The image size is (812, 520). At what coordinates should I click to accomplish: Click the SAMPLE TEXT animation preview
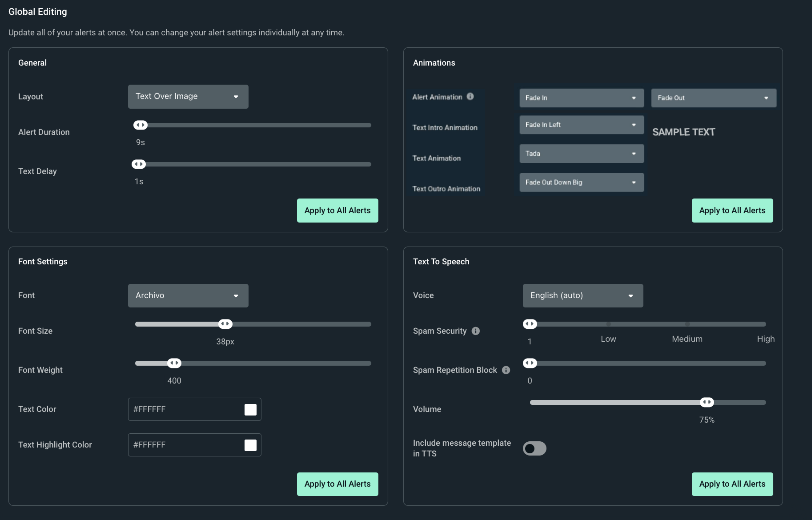coord(683,132)
